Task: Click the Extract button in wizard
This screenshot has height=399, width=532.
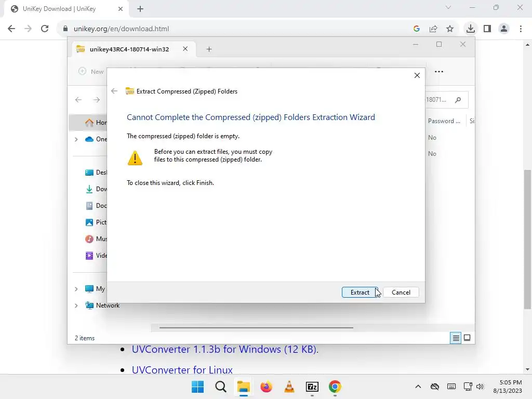Action: pos(360,292)
